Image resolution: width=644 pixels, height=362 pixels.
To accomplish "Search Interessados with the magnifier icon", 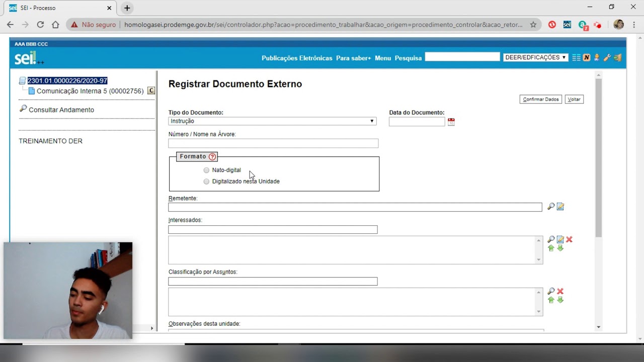I will [x=551, y=240].
